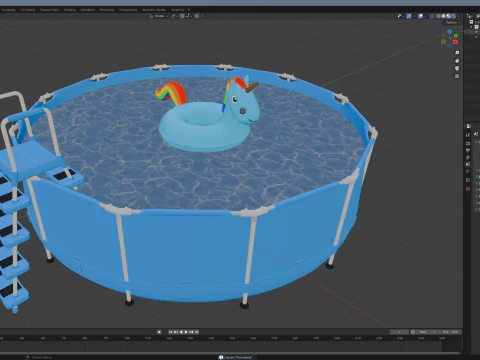This screenshot has height=360, width=480.
Task: Open the viewport Options dropdown
Action: point(452,22)
